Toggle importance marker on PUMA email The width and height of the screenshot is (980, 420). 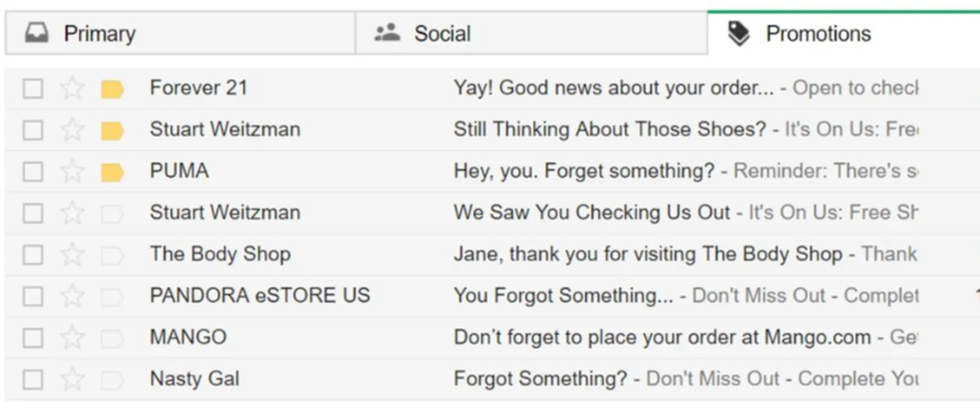tap(112, 173)
